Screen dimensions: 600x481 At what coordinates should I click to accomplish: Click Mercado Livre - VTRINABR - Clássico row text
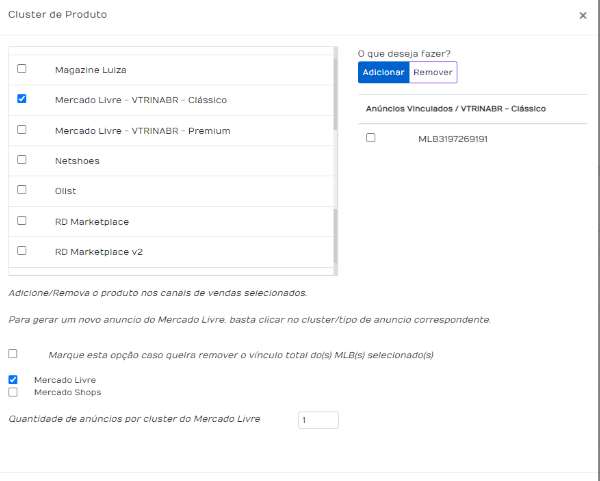(x=141, y=100)
